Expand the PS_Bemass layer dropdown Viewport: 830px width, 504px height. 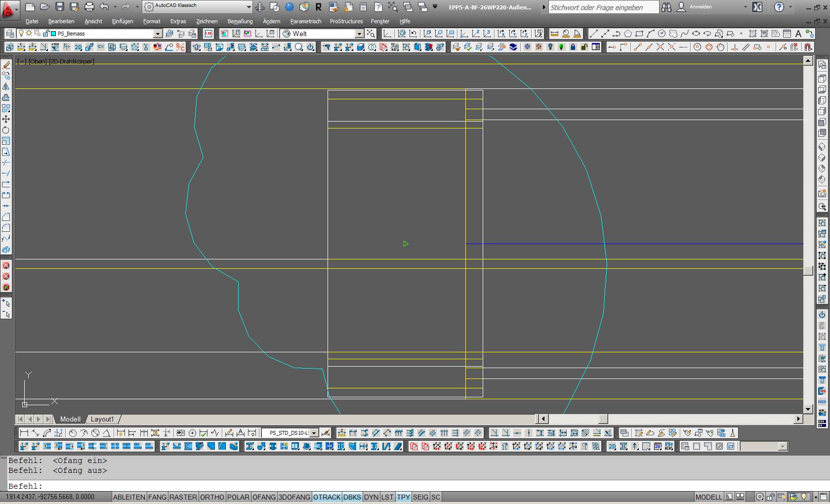click(158, 34)
